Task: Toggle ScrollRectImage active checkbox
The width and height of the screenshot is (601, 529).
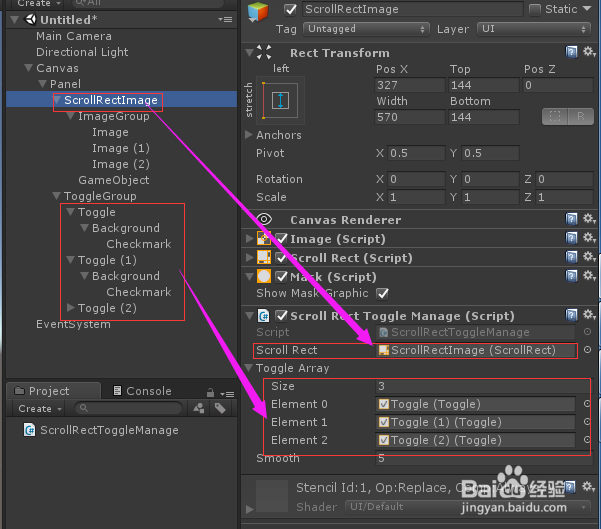Action: (x=291, y=9)
